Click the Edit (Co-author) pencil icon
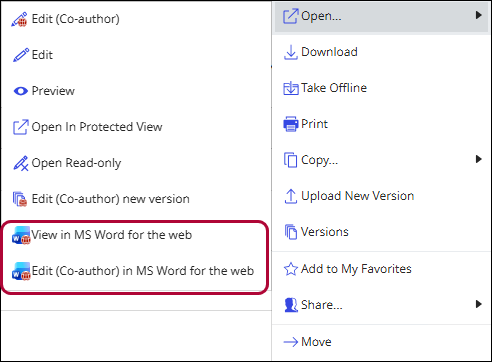Image resolution: width=492 pixels, height=362 pixels. (x=20, y=19)
